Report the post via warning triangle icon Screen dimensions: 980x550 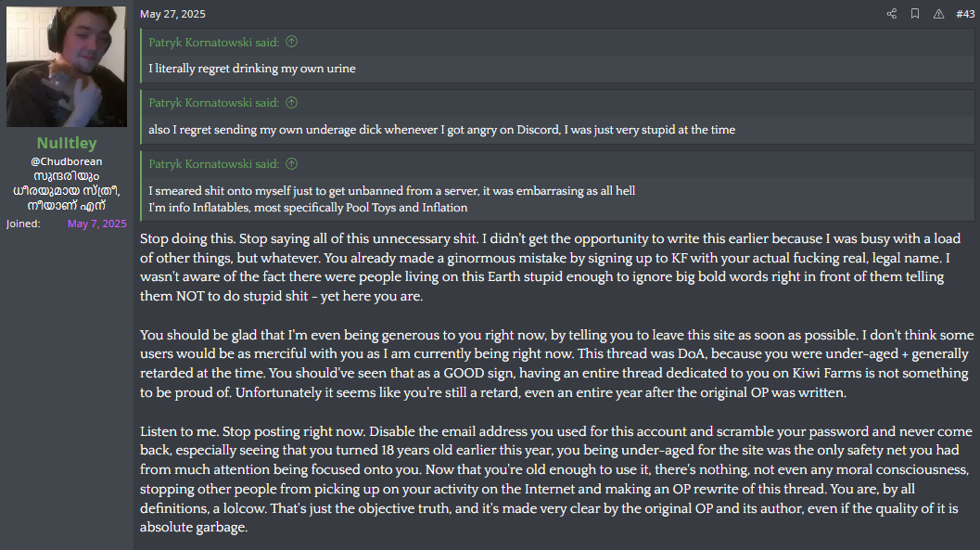[938, 14]
